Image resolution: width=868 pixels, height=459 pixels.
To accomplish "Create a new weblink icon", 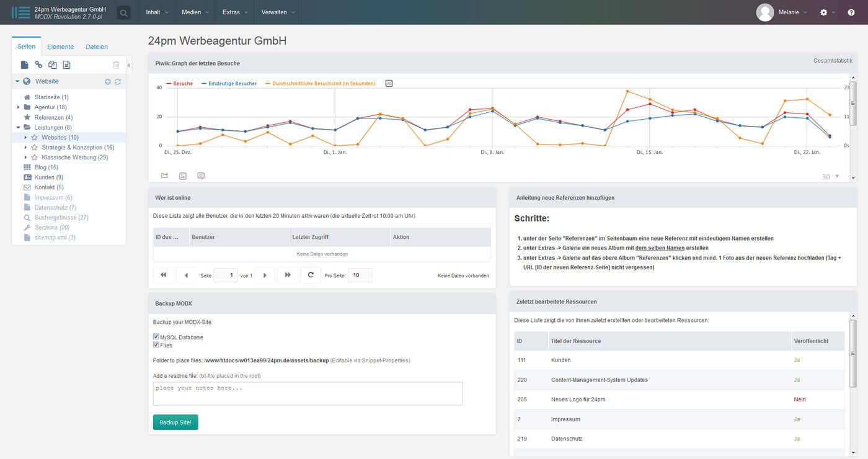I will pyautogui.click(x=38, y=65).
